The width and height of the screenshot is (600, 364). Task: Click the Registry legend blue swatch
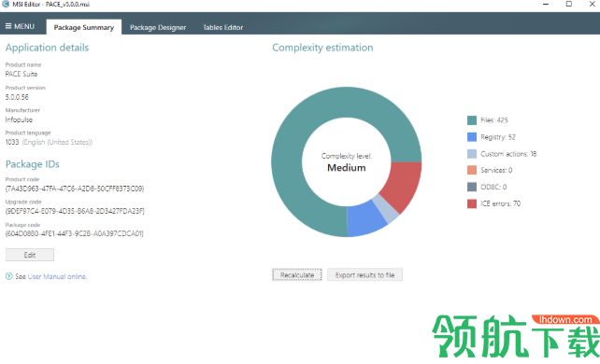pos(472,137)
